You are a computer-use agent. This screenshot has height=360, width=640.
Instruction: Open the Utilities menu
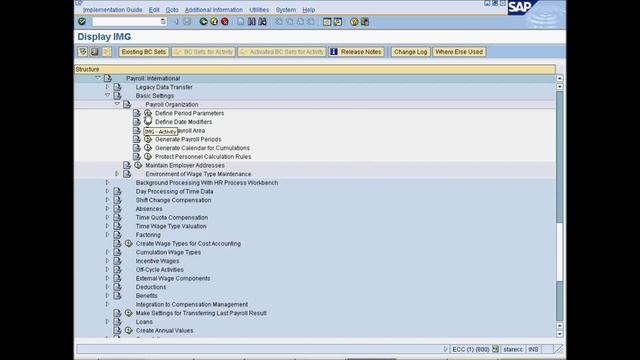(x=259, y=10)
